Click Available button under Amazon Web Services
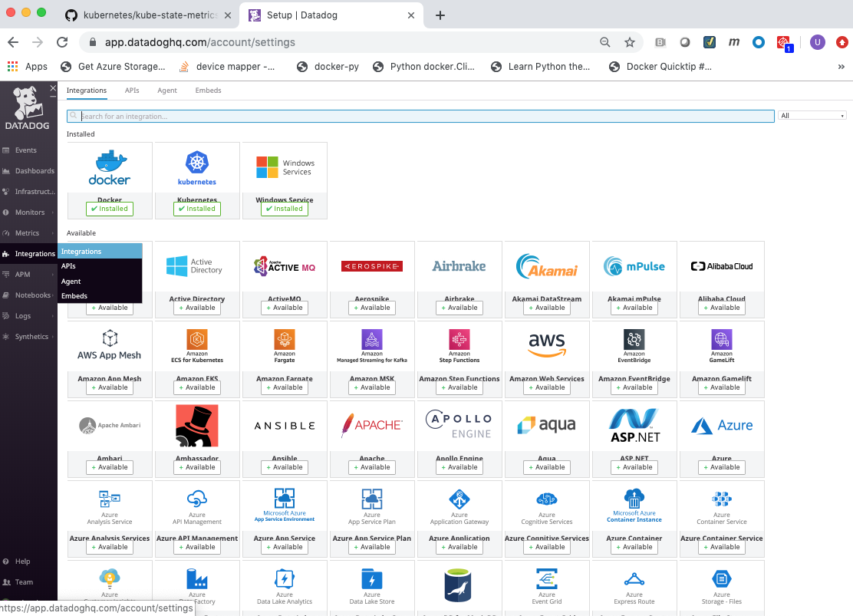Viewport: 853px width, 616px height. tap(547, 387)
